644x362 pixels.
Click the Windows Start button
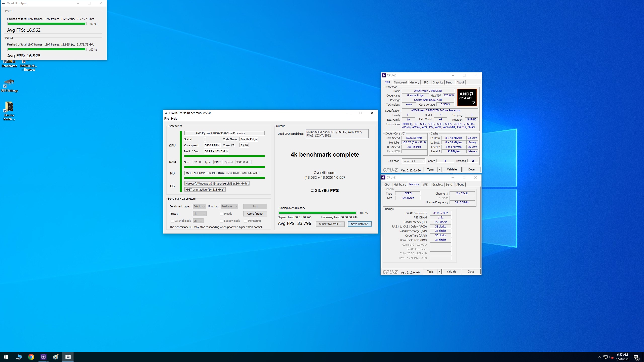(6, 357)
